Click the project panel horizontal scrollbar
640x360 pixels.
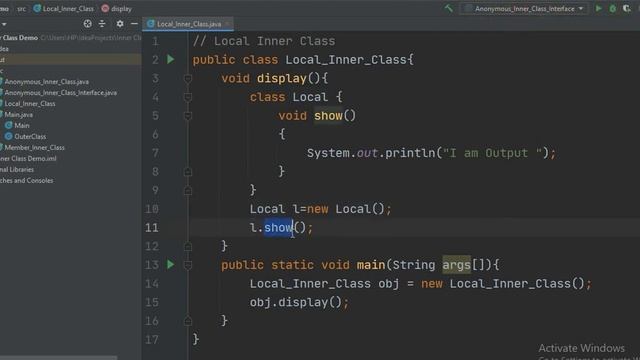59,358
